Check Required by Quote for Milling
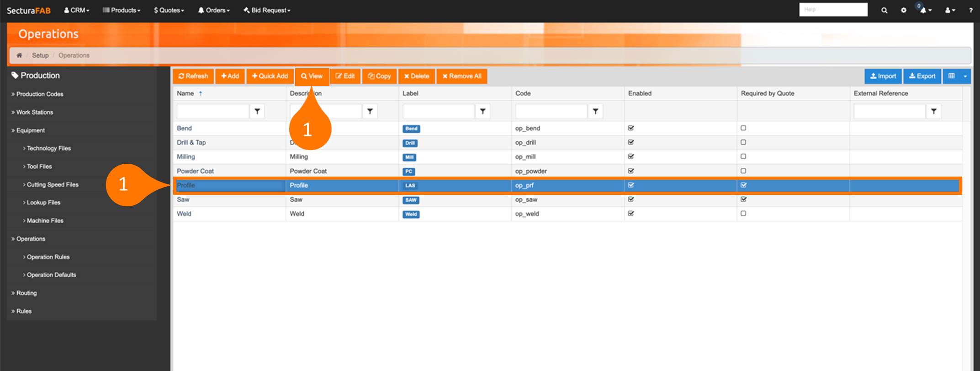The width and height of the screenshot is (980, 371). tap(743, 156)
